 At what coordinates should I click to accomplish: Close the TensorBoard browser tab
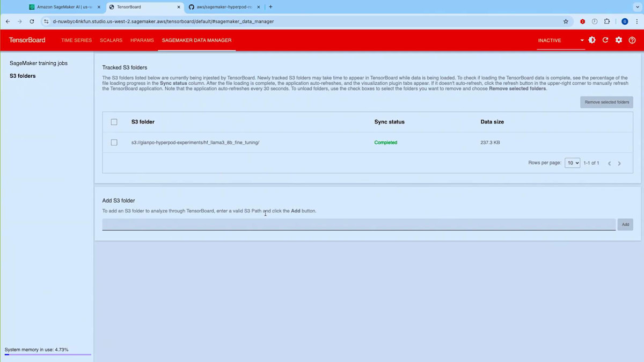point(179,7)
